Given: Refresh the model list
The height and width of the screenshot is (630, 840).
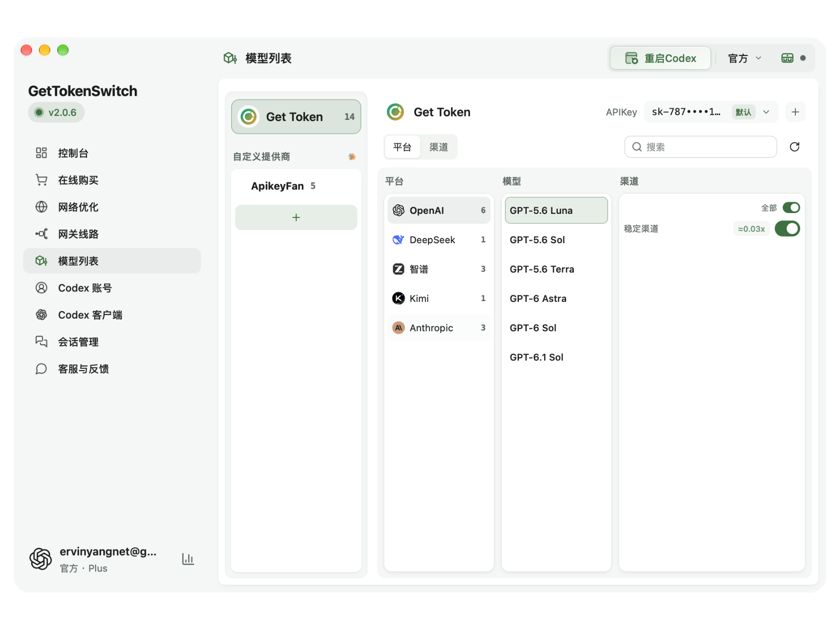Looking at the screenshot, I should point(794,147).
